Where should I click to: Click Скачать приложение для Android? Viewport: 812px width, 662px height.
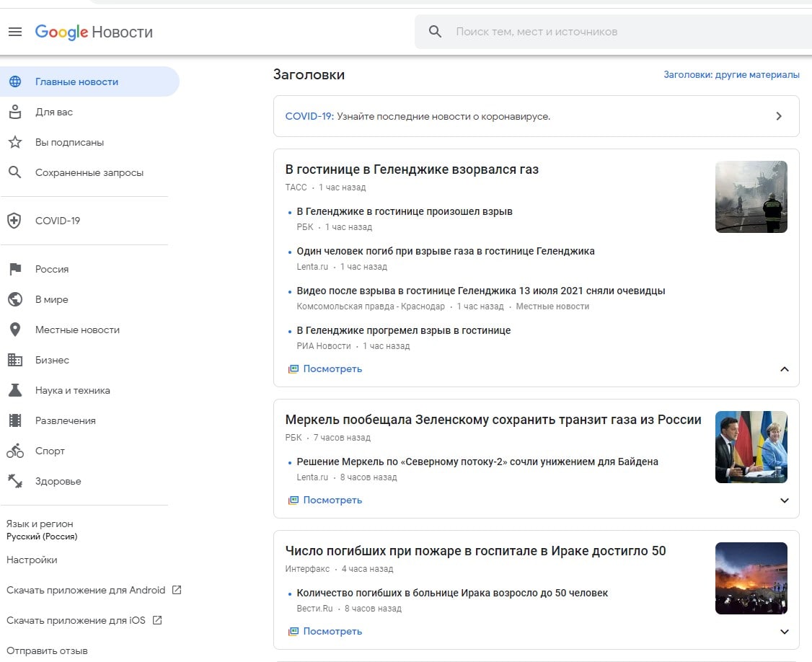point(85,590)
